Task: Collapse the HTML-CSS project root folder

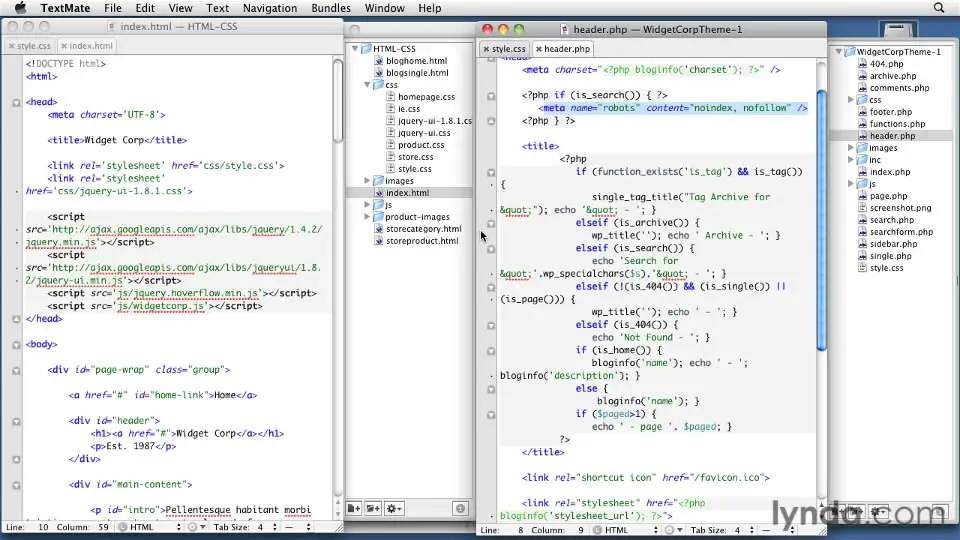Action: click(x=355, y=48)
